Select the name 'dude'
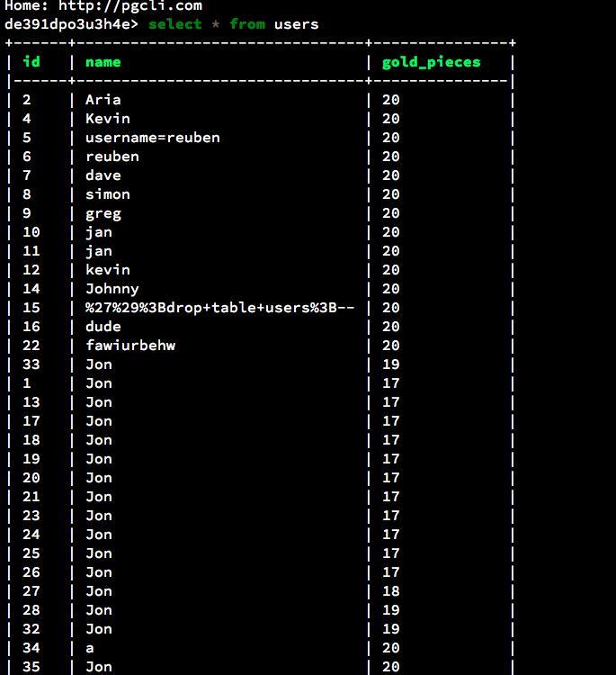This screenshot has width=616, height=675. click(x=103, y=327)
